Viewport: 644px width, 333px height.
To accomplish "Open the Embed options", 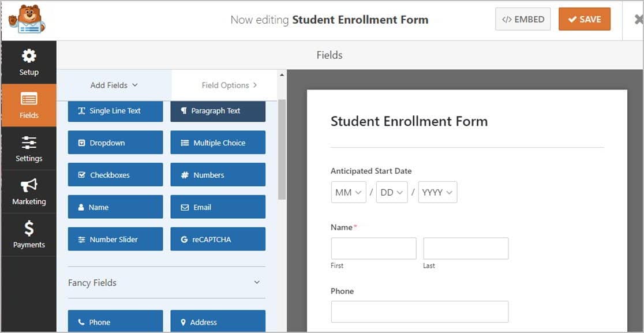I will point(523,19).
